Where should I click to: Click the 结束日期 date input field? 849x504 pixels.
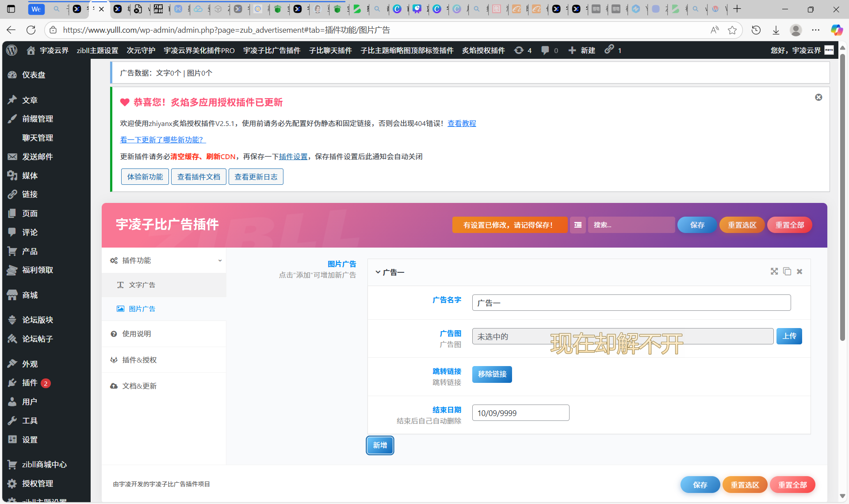(x=520, y=412)
